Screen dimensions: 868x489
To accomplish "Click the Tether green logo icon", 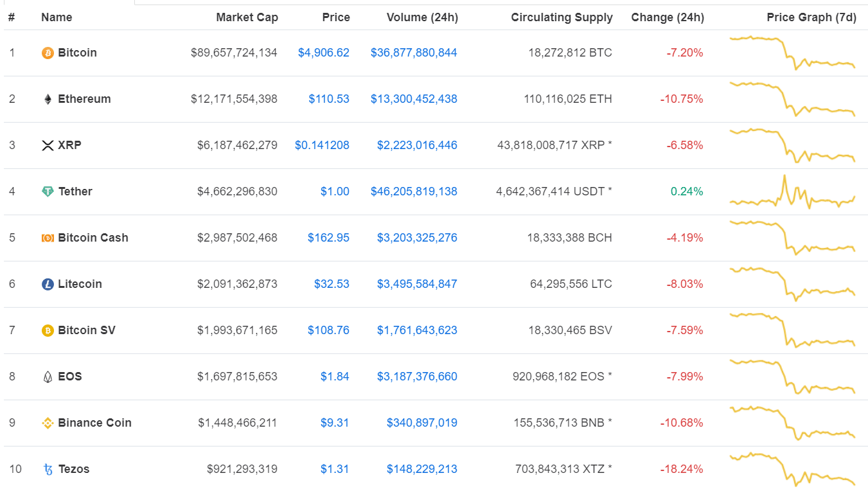I will click(x=48, y=191).
